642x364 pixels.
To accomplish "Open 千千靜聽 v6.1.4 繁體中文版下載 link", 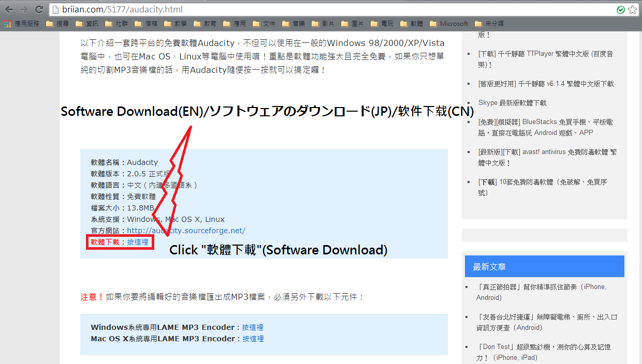I will [546, 84].
